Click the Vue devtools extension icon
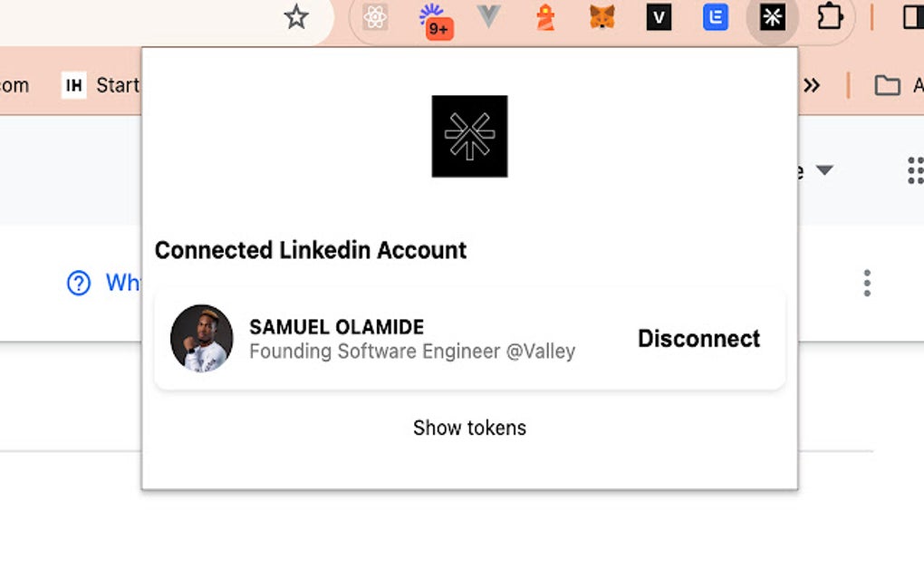Viewport: 924px width, 578px height. tap(489, 17)
